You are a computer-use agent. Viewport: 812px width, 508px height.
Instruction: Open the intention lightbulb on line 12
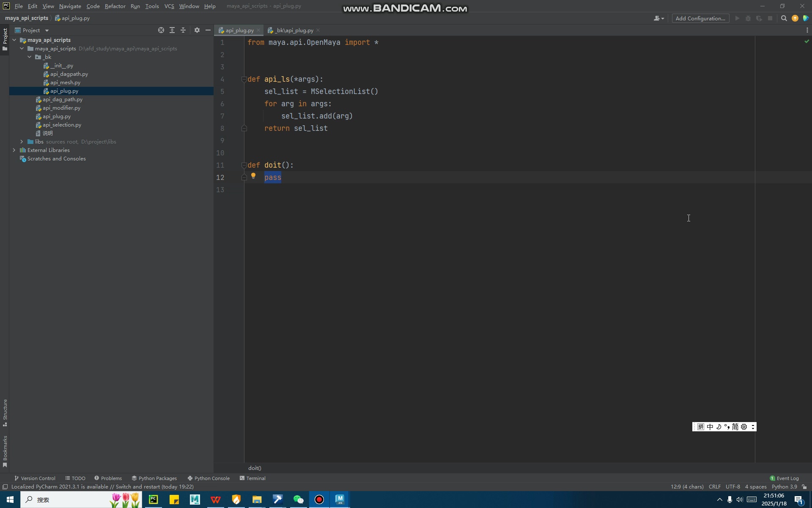253,176
